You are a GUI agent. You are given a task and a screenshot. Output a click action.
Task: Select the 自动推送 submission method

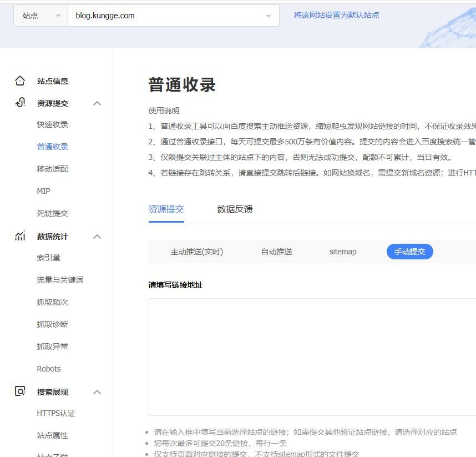click(x=276, y=252)
